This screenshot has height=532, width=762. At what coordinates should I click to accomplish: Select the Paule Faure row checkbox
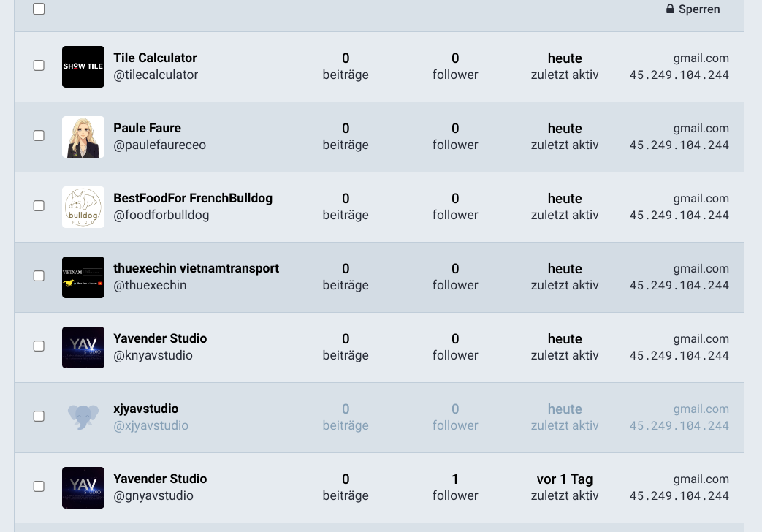click(x=39, y=136)
